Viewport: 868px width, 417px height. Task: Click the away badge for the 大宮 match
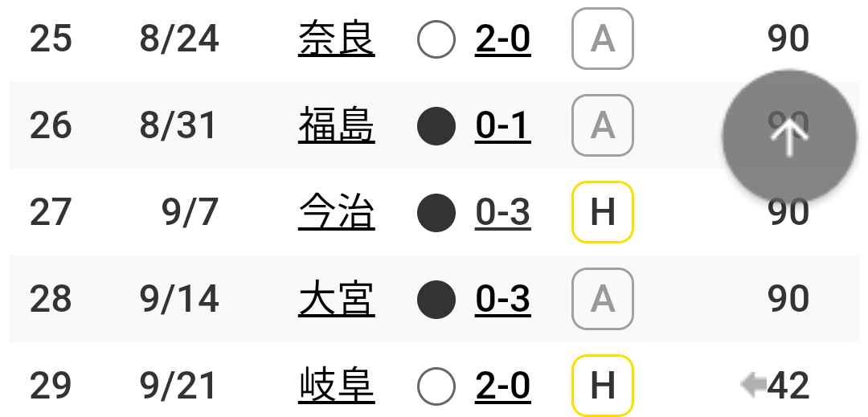click(602, 299)
